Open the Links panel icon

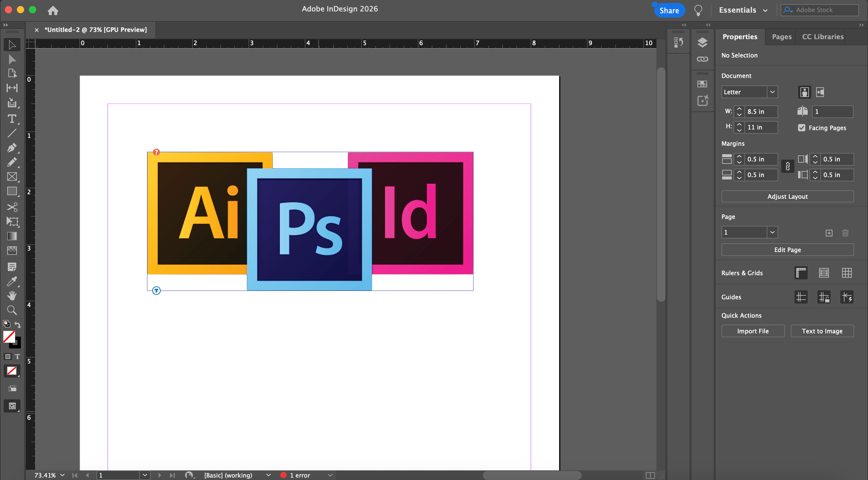click(x=702, y=59)
